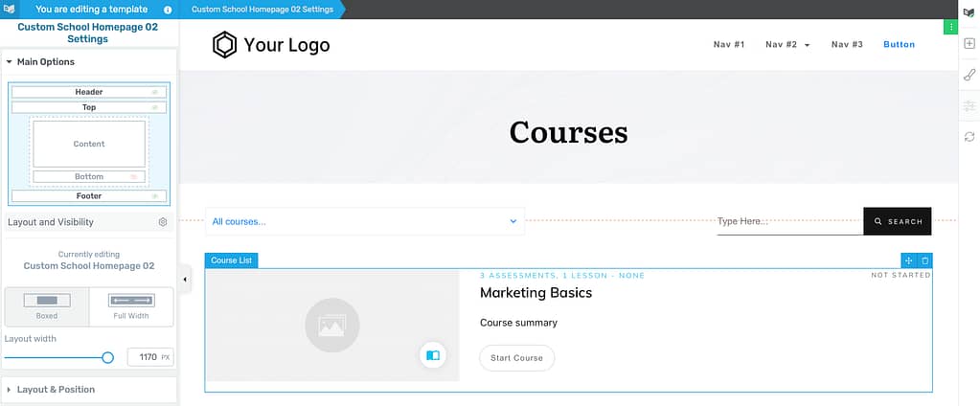Click the Nav #1 menu item
980x406 pixels.
729,44
